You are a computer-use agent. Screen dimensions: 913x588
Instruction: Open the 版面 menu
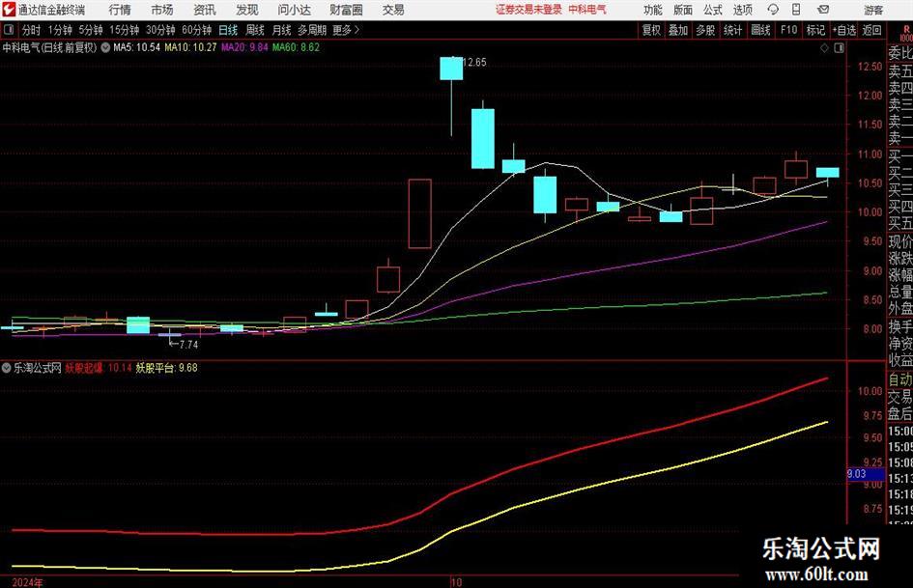point(682,10)
